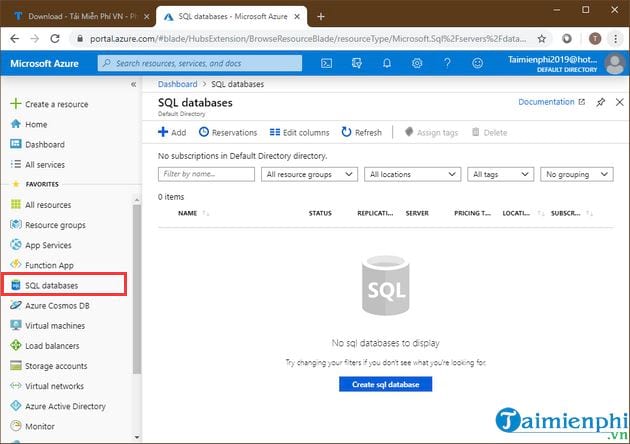Click Reservations in the toolbar
Viewport: 630px width, 444px height.
click(228, 132)
